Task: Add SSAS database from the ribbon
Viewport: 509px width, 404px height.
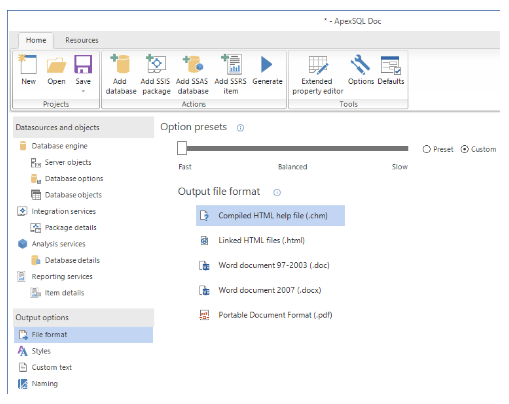Action: click(192, 74)
